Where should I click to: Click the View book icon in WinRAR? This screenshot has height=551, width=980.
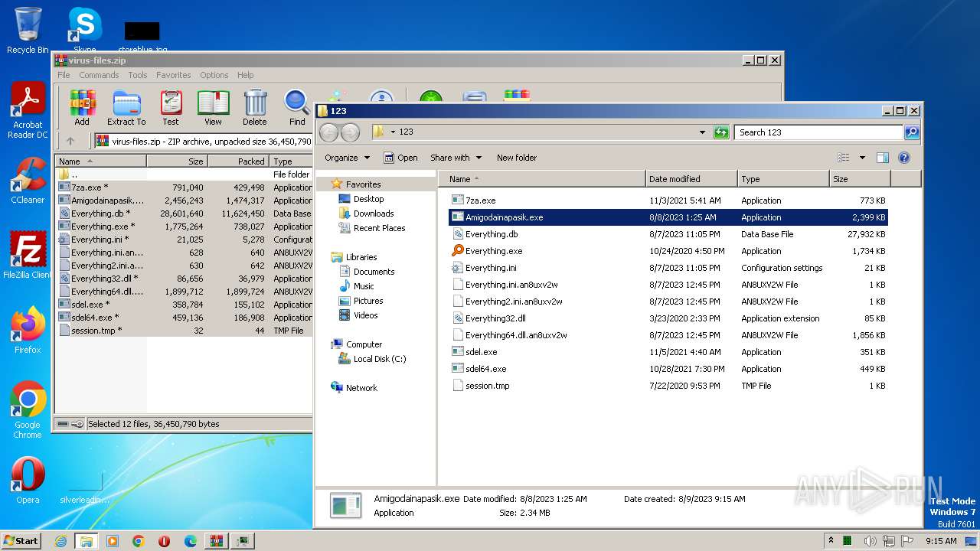pos(213,107)
